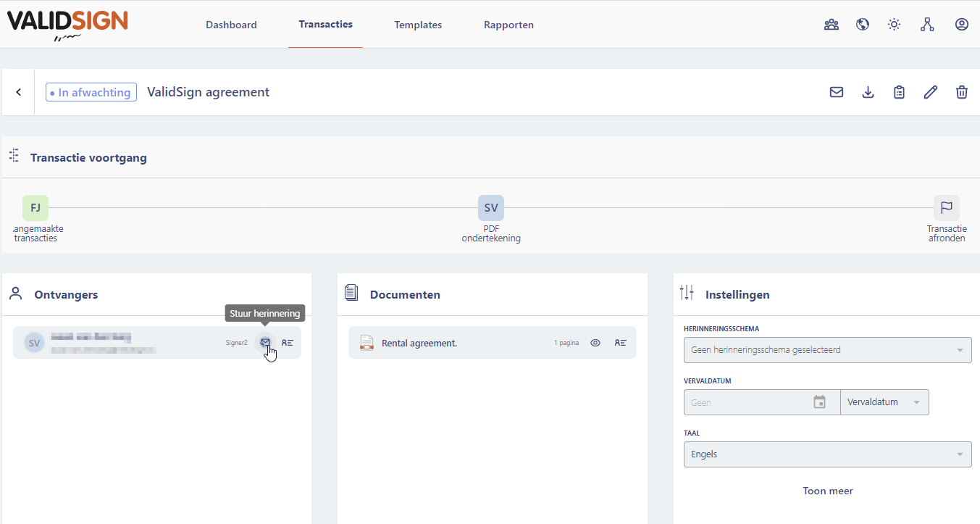The image size is (980, 524).
Task: Open recipient details icon next to Signer2
Action: point(288,343)
